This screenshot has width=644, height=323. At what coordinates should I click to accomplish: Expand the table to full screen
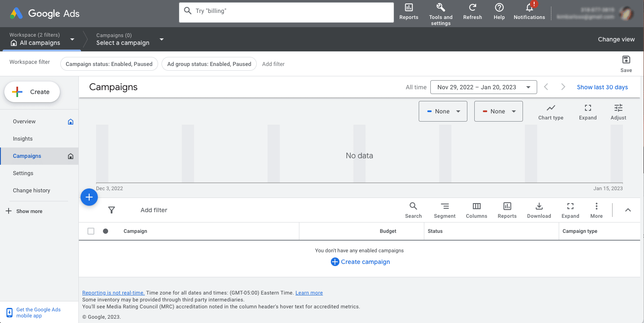tap(570, 210)
